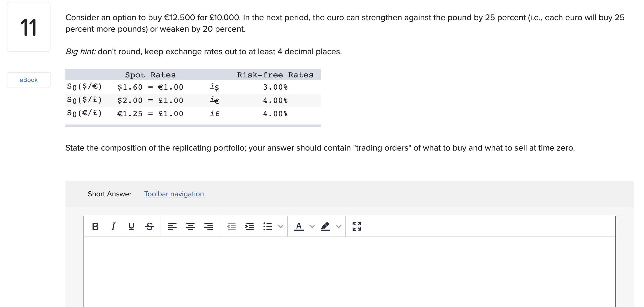Pick a font color from the A swatch
Image resolution: width=644 pixels, height=307 pixels.
pyautogui.click(x=299, y=226)
